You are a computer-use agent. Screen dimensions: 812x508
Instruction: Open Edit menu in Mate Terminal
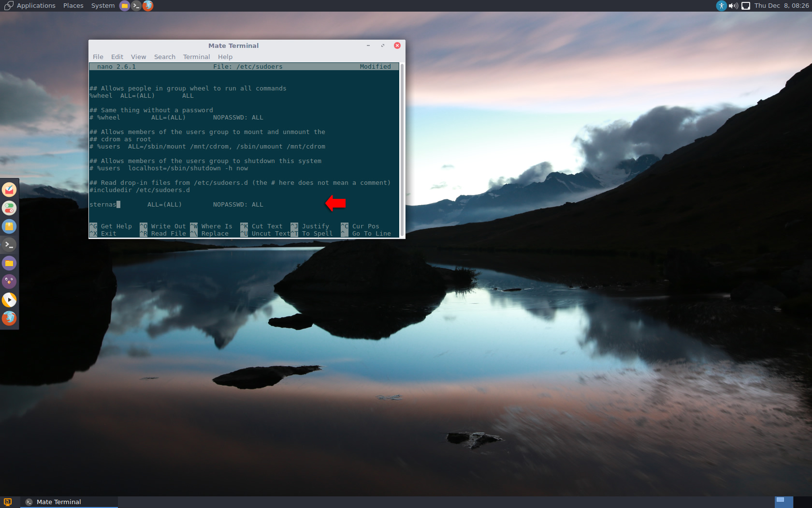pyautogui.click(x=117, y=57)
